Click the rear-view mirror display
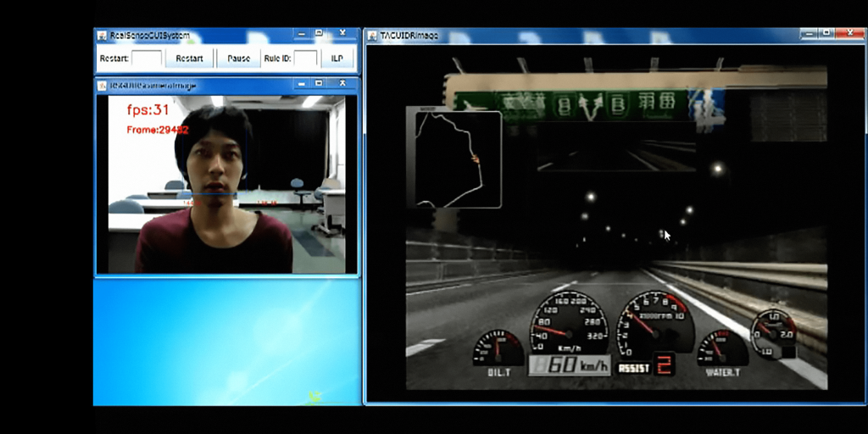868x434 pixels. point(616,147)
